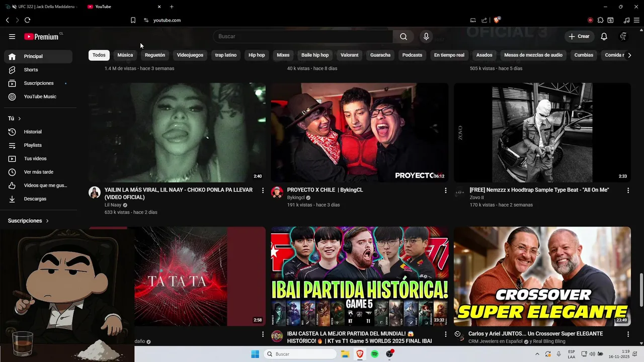The height and width of the screenshot is (362, 644).
Task: Expand the Suscripciones section header
Action: click(x=29, y=221)
